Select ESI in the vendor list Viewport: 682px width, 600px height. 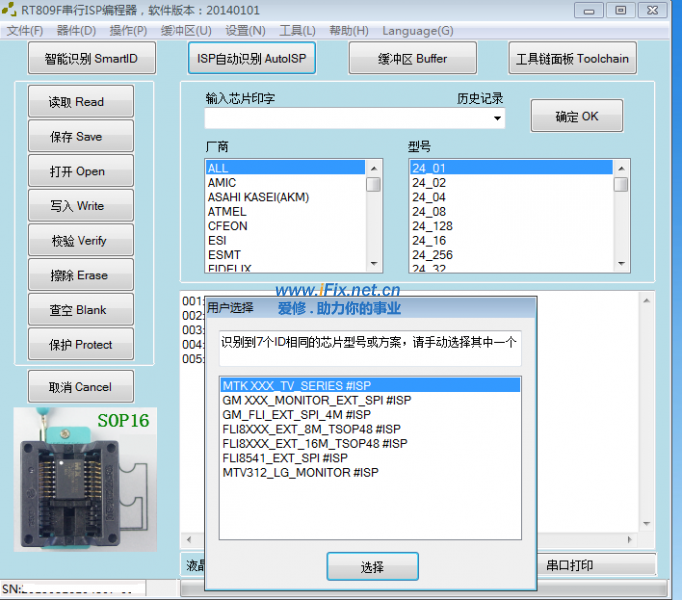click(285, 240)
